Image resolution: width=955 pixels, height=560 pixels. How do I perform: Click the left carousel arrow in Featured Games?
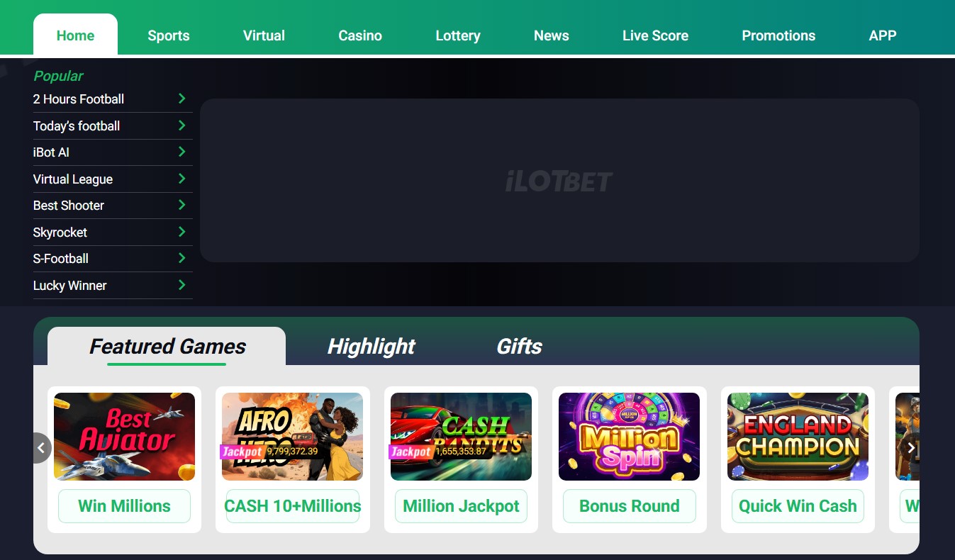click(x=42, y=448)
